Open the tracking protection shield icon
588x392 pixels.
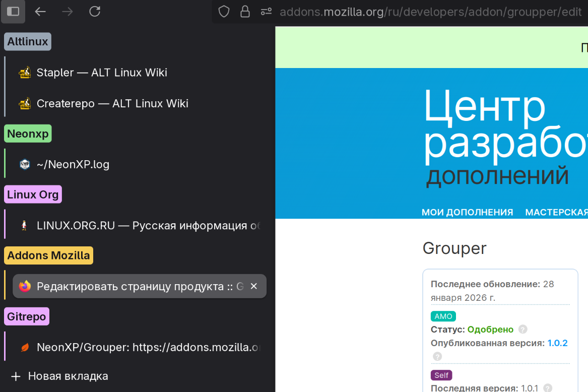point(224,11)
